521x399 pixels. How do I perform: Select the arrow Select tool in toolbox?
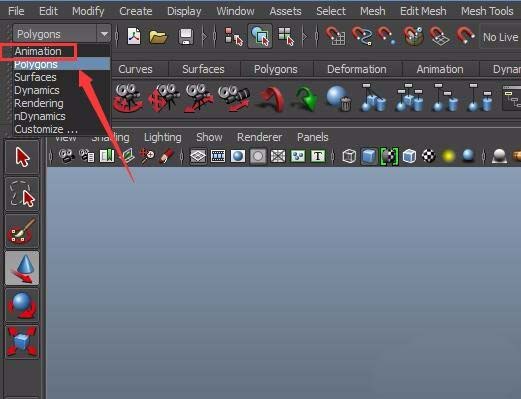pos(22,157)
